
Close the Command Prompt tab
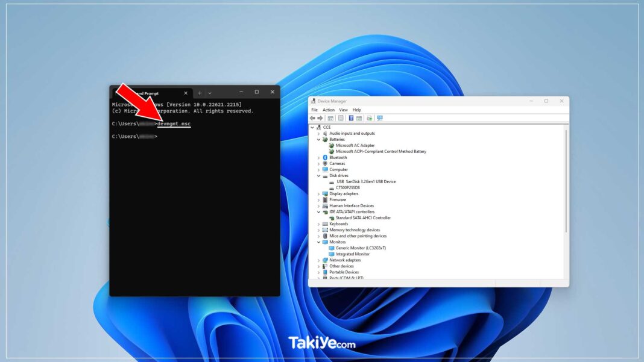[186, 93]
